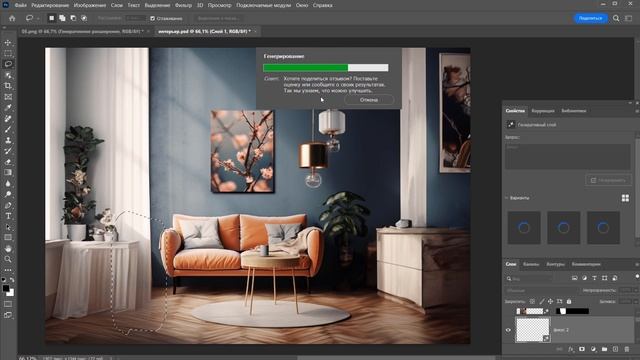Open the layer filter kind dropdown
This screenshot has width=640, height=360.
[x=530, y=278]
